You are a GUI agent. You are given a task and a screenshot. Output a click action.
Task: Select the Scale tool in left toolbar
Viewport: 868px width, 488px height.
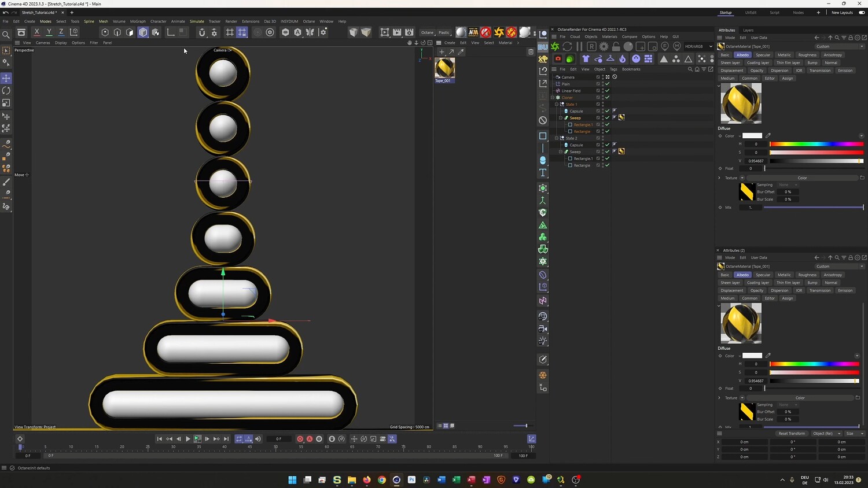(6, 103)
